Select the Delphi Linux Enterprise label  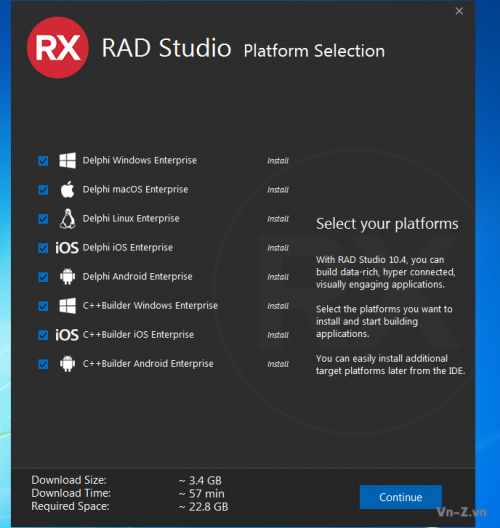pos(131,219)
